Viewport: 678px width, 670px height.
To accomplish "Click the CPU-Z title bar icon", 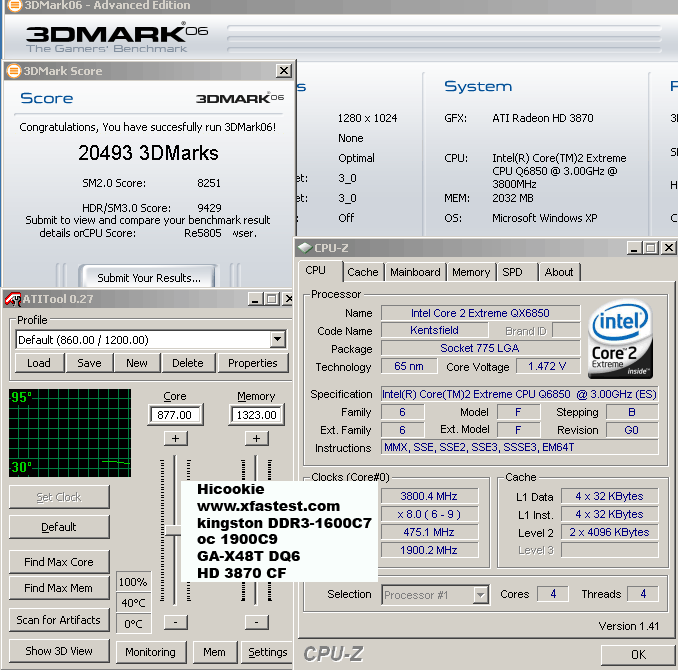I will tap(304, 248).
